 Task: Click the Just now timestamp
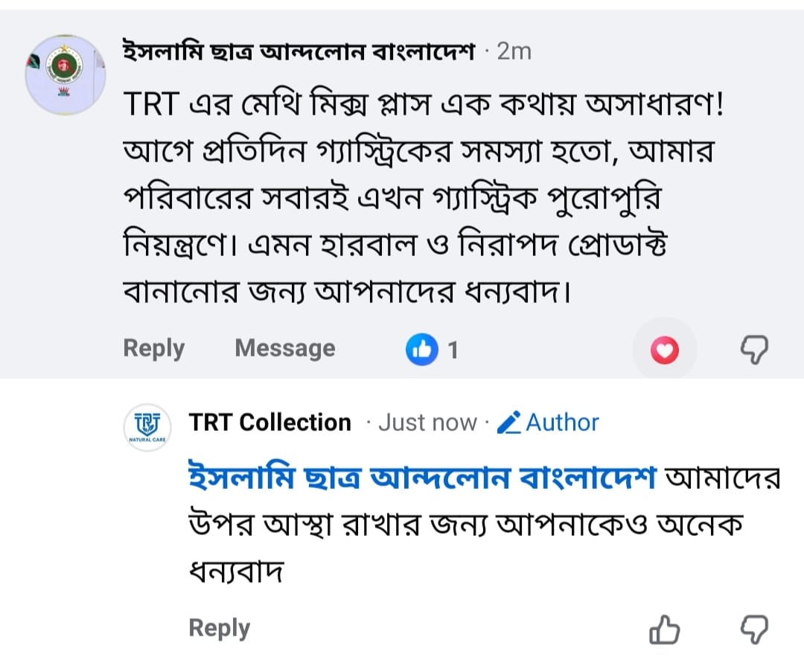tap(427, 423)
